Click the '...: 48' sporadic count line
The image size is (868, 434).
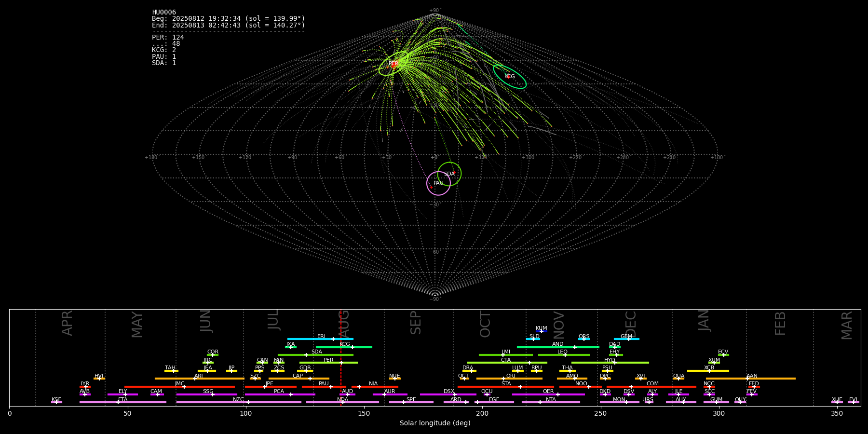[x=166, y=44]
